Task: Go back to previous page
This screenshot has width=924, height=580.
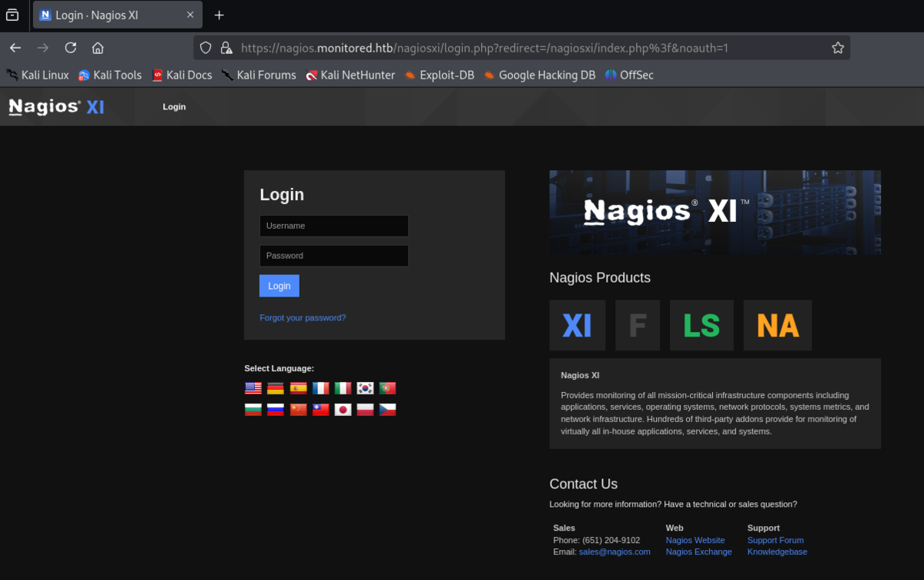Action: tap(15, 48)
